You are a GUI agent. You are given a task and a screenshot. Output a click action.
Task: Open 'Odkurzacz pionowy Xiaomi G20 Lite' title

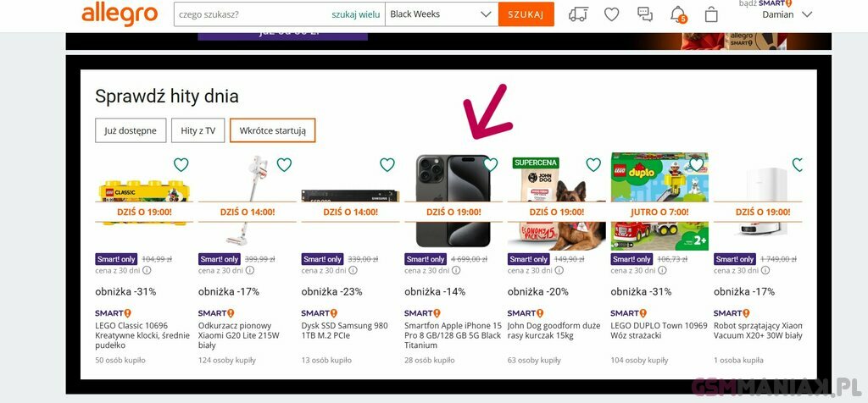coord(240,335)
